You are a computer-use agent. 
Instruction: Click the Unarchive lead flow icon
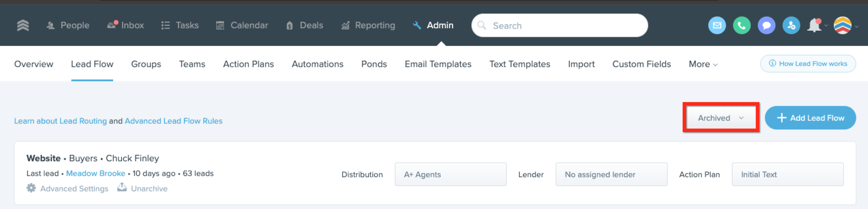(122, 187)
